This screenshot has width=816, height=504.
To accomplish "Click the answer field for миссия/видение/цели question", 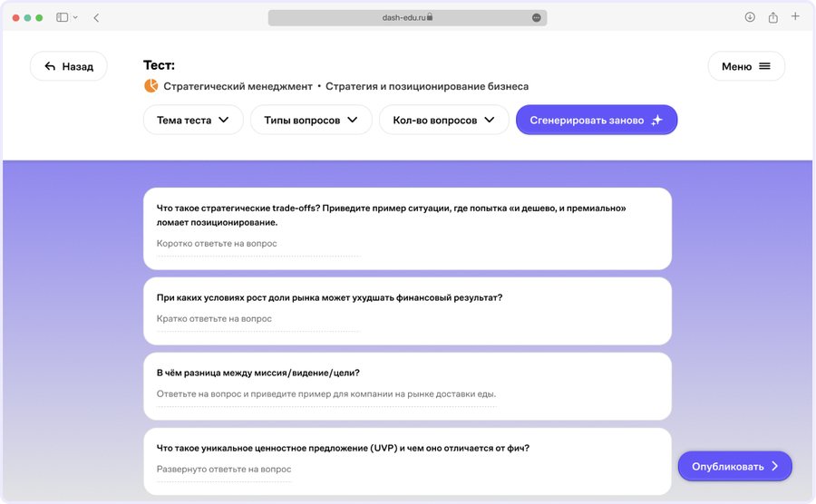I will click(326, 394).
